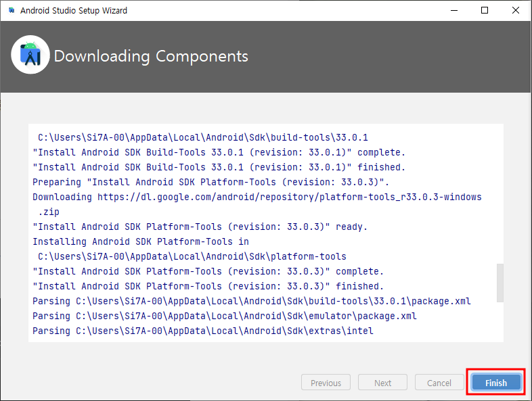Viewport: 532px width, 401px height.
Task: Click the disabled Next button
Action: pyautogui.click(x=382, y=382)
